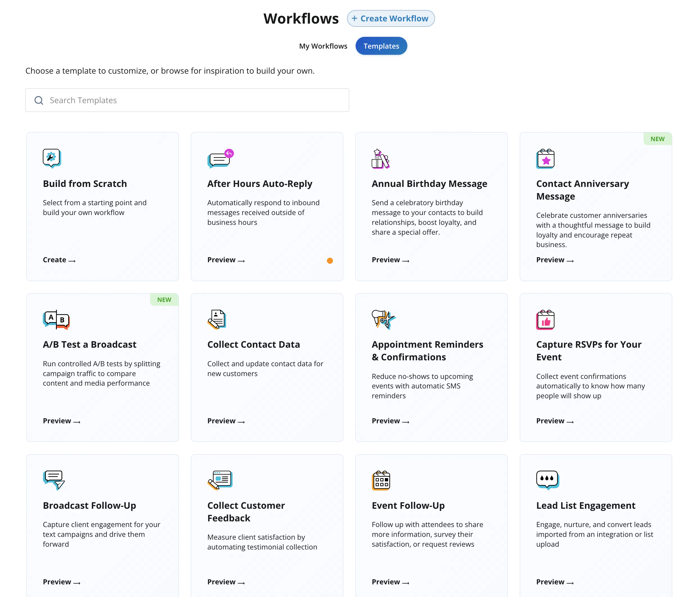Preview the Capture RSVPs for Your Event template
Screen dimensions: 700x597
click(x=555, y=421)
